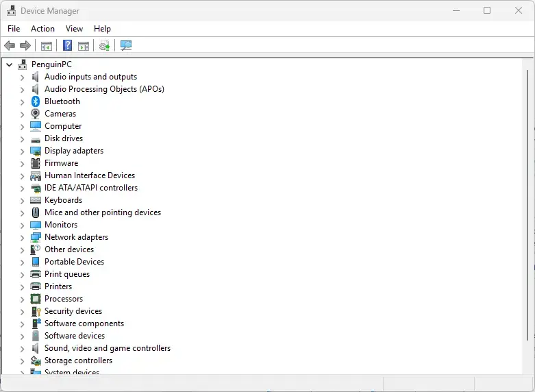Open the View menu
The image size is (535, 392).
(74, 29)
